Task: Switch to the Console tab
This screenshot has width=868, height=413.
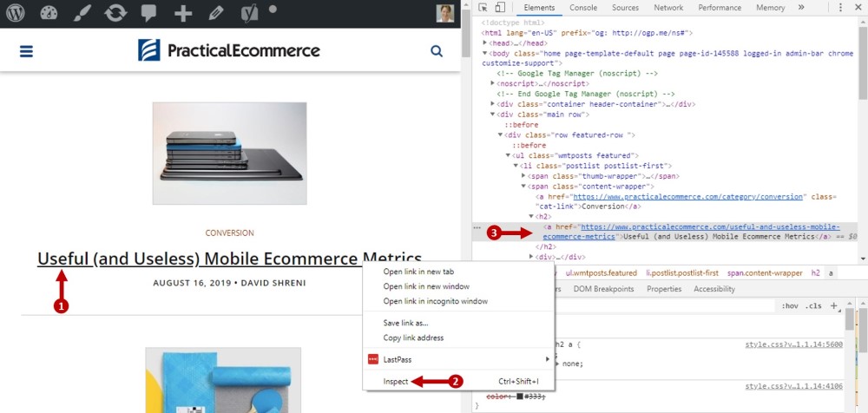Action: (583, 8)
